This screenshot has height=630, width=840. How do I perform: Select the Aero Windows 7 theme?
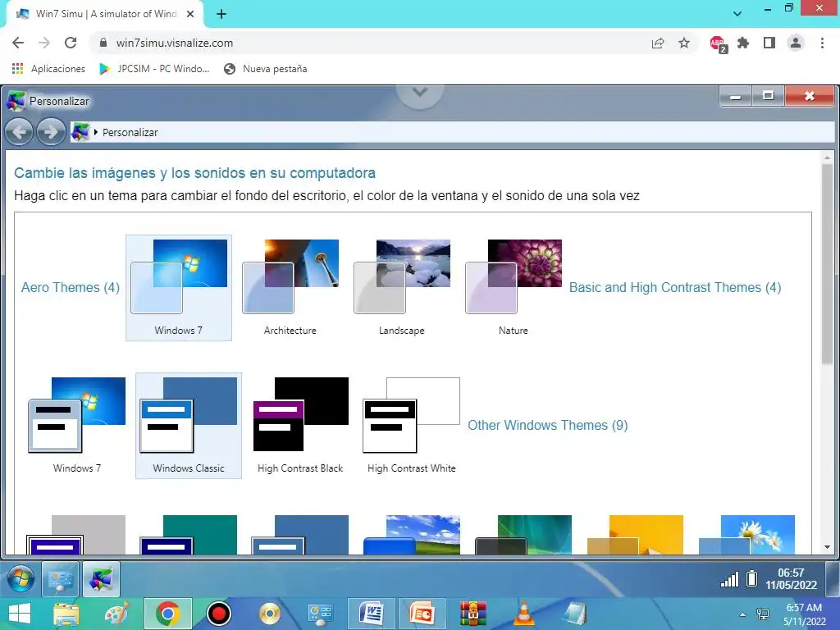click(x=179, y=288)
